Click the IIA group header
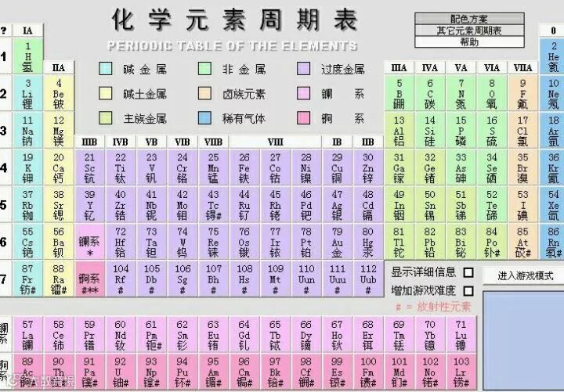The width and height of the screenshot is (564, 392). (x=59, y=67)
